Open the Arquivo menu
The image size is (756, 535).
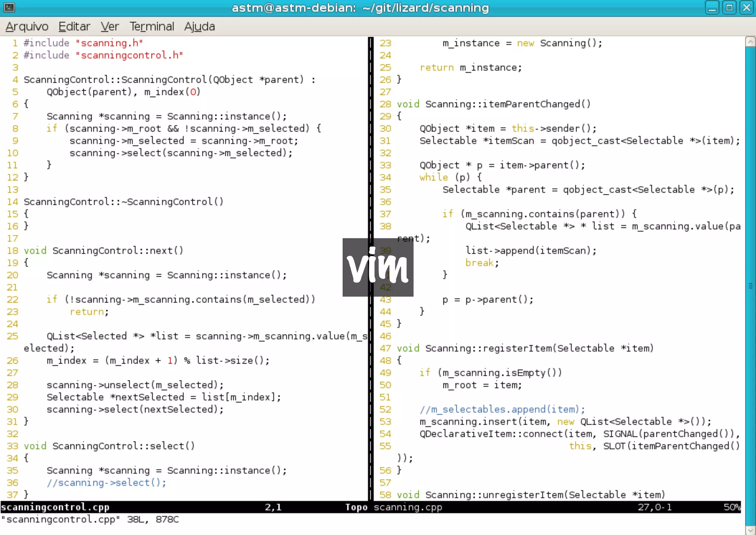[x=27, y=27]
